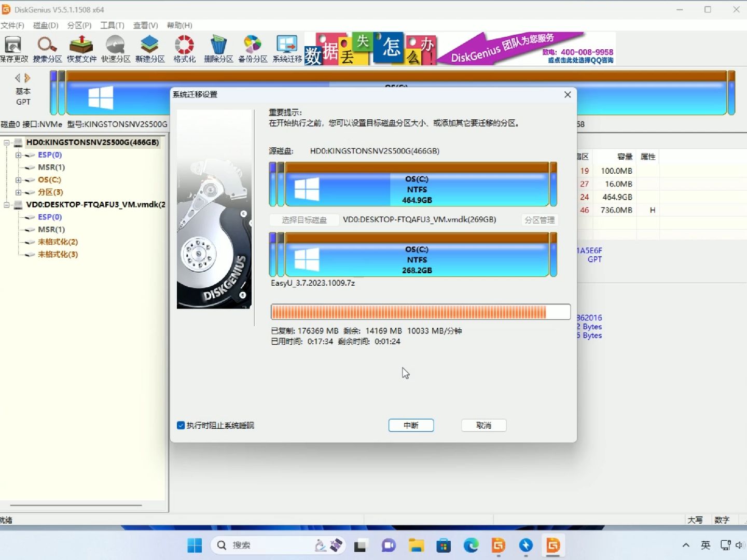This screenshot has width=747, height=560.
Task: Click the taskbar 搜索 box
Action: 278,545
